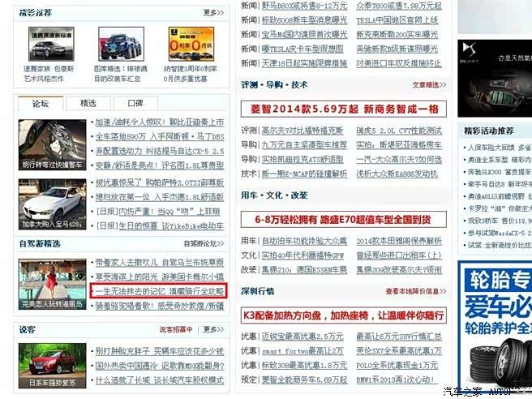Viewport: 532px width, 399px height.
Task: Open the 朗行转弯过快撞警车 crash thumbnail
Action: [52, 145]
